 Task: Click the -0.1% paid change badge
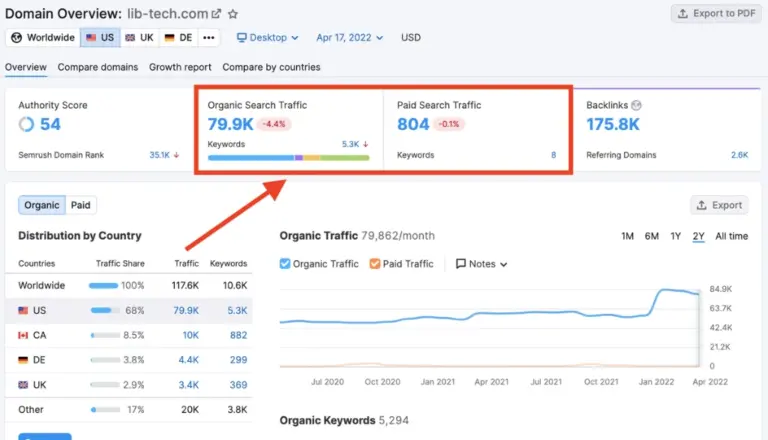448,124
